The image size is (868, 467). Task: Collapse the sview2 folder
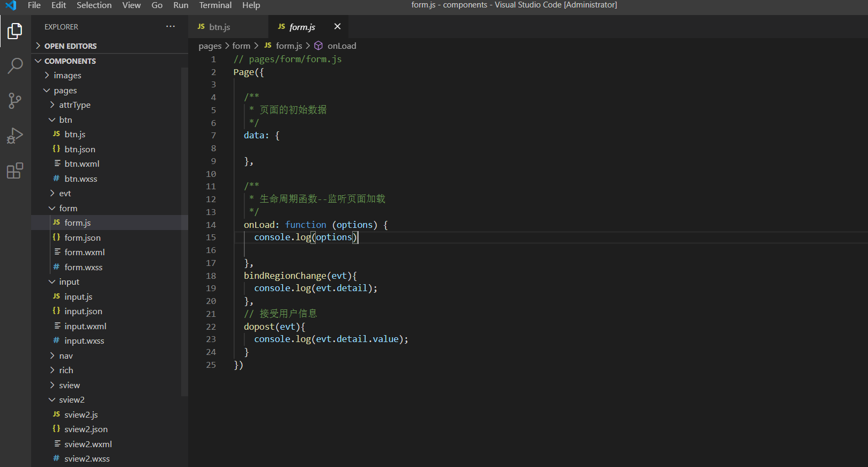pos(107,399)
